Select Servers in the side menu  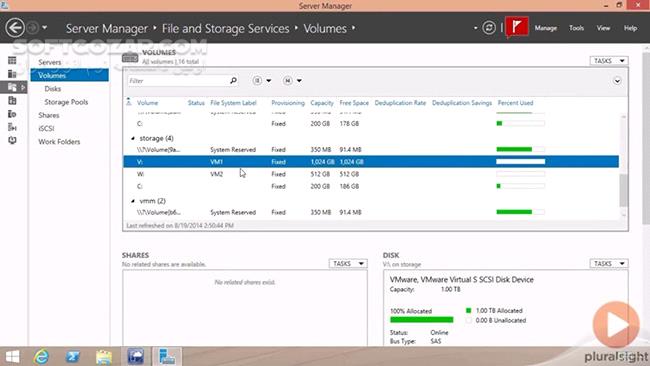pos(49,62)
